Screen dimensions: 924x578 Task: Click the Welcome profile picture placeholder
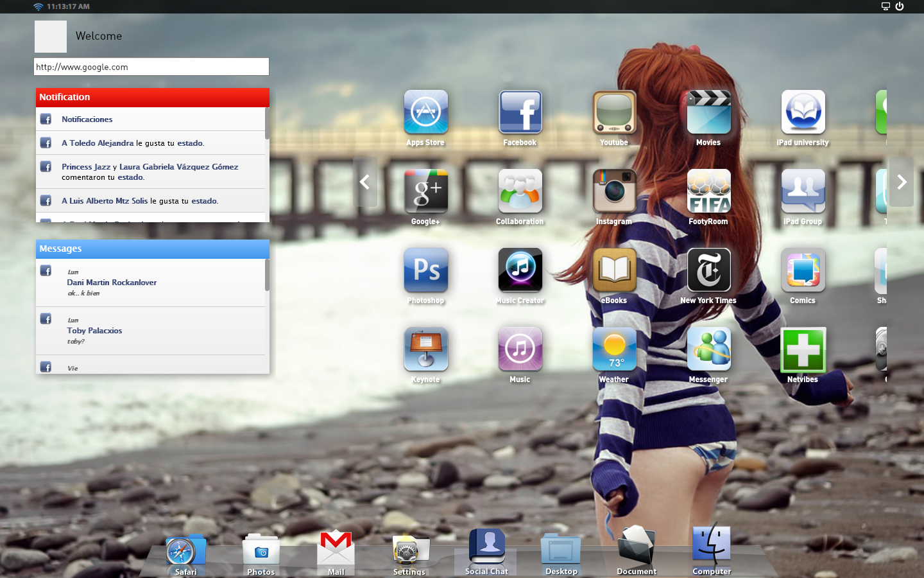(51, 37)
